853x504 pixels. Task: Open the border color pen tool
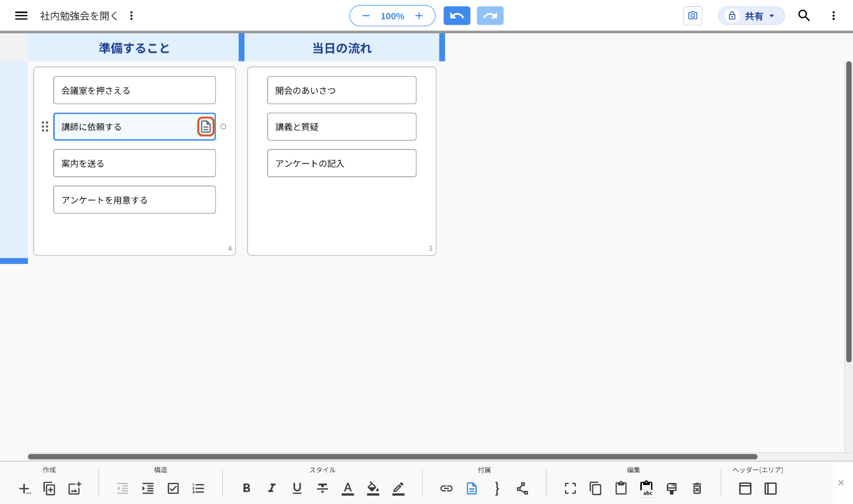pos(399,489)
